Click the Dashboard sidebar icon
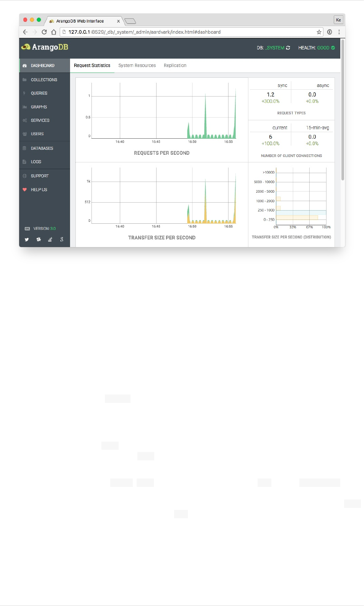 [25, 66]
